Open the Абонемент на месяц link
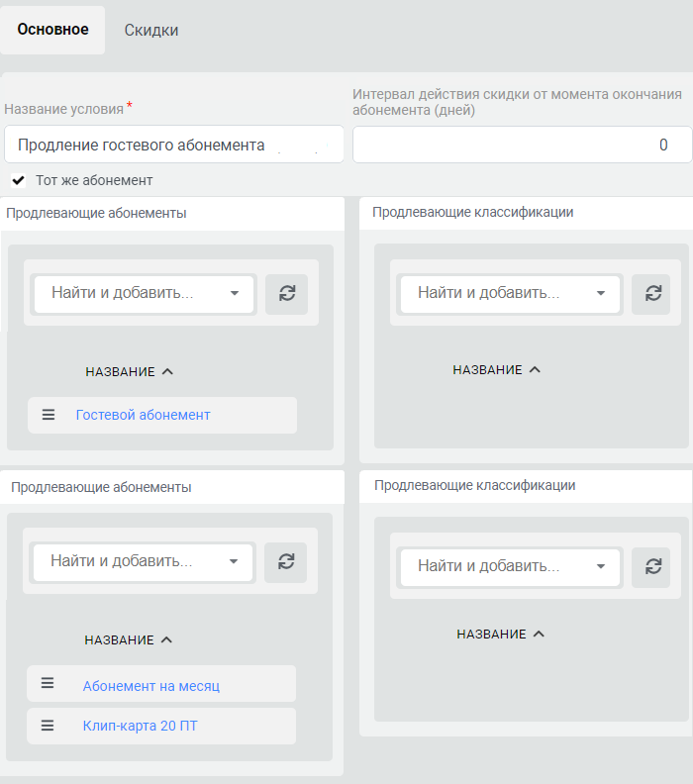The width and height of the screenshot is (693, 784). pyautogui.click(x=151, y=685)
